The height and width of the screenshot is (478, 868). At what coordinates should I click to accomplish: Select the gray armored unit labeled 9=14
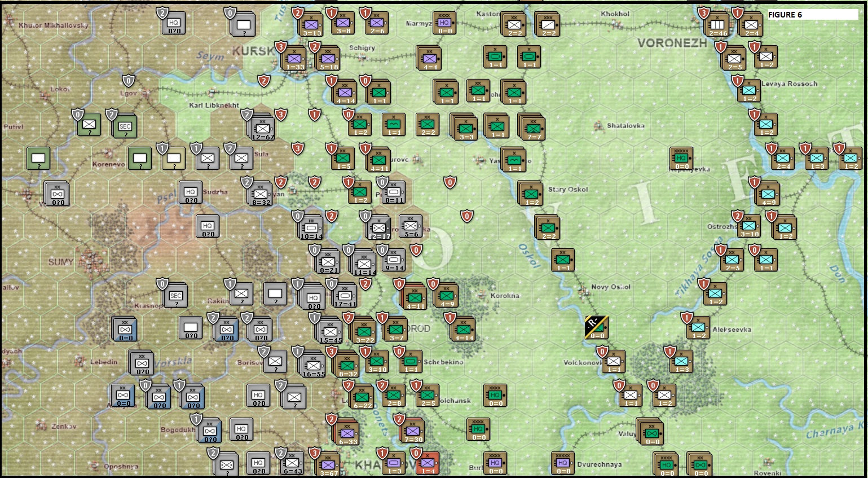(394, 260)
